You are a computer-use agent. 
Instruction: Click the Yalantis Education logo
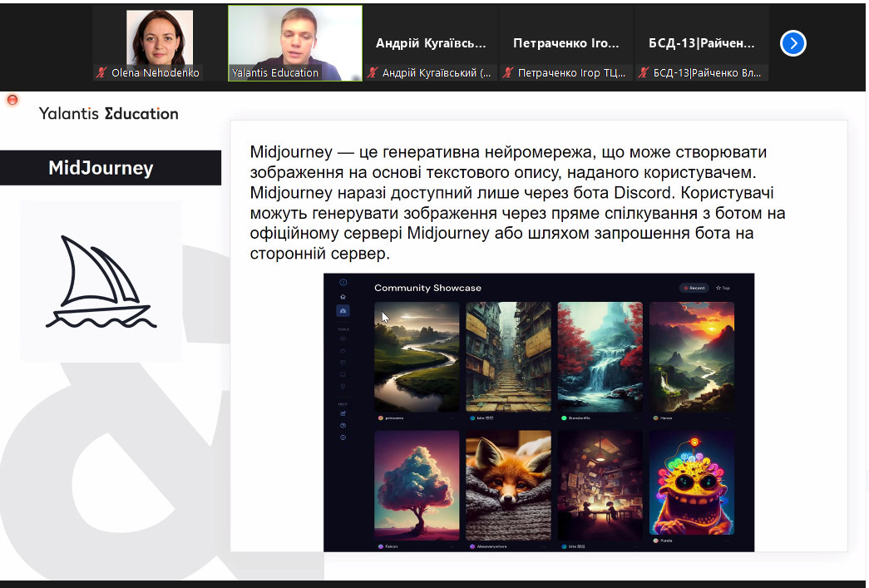(x=109, y=114)
